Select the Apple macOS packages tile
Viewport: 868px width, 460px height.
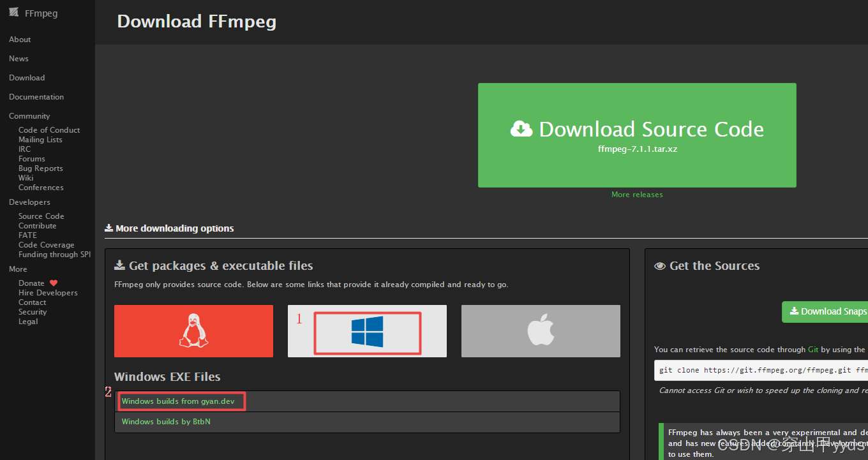click(541, 330)
